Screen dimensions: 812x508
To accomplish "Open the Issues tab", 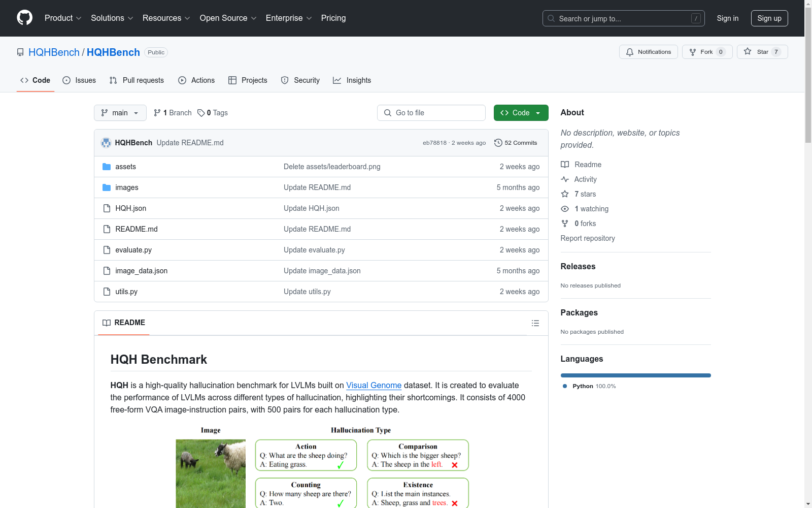I will [x=79, y=80].
